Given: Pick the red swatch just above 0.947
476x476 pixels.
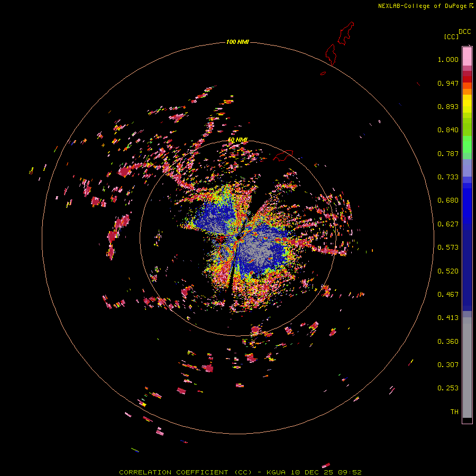Looking at the screenshot, I should pos(467,79).
